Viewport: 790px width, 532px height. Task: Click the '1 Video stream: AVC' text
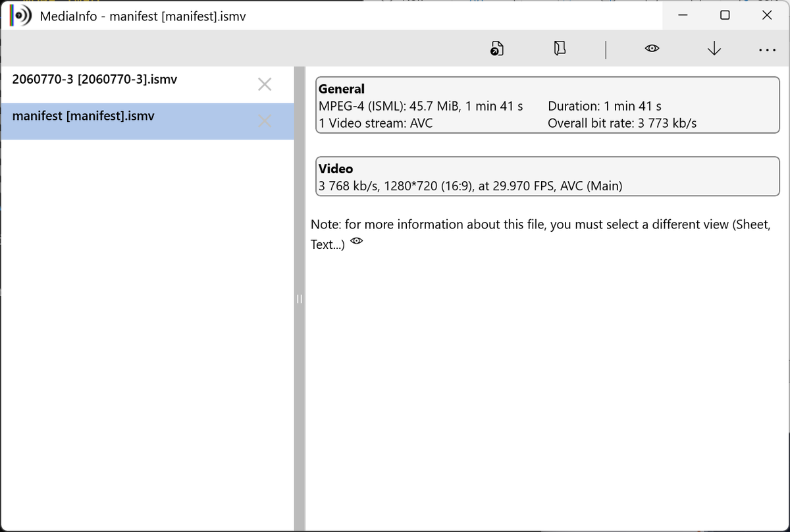(376, 123)
